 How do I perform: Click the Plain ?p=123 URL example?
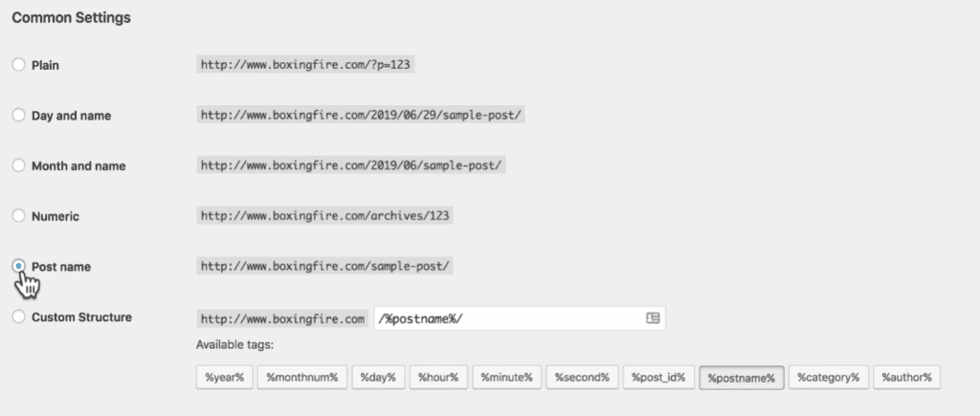pyautogui.click(x=305, y=65)
